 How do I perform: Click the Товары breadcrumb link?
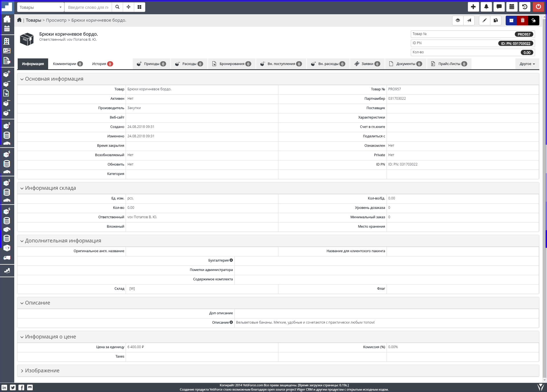(x=33, y=20)
